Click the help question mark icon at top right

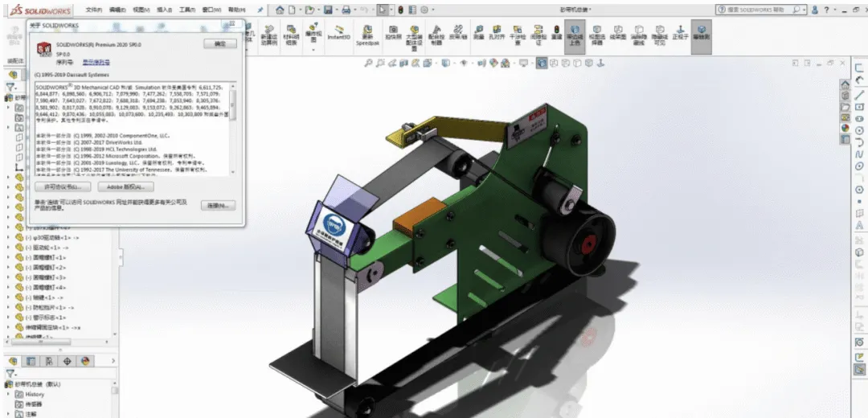(x=826, y=10)
